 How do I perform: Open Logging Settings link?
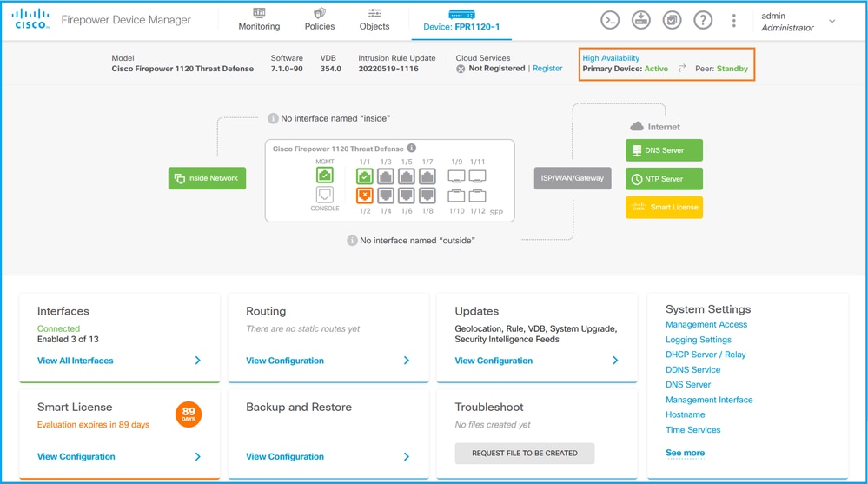pos(699,340)
